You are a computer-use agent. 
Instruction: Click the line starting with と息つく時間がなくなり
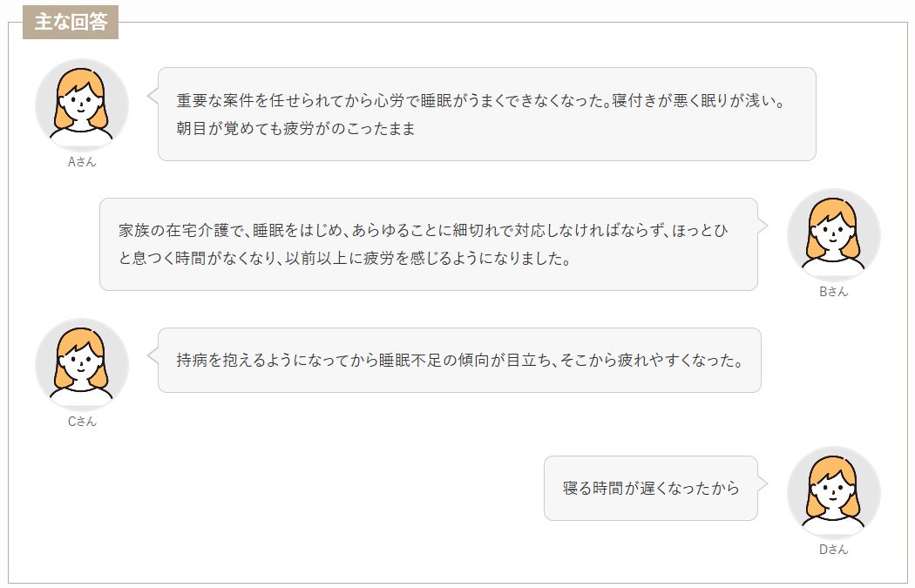[x=344, y=259]
